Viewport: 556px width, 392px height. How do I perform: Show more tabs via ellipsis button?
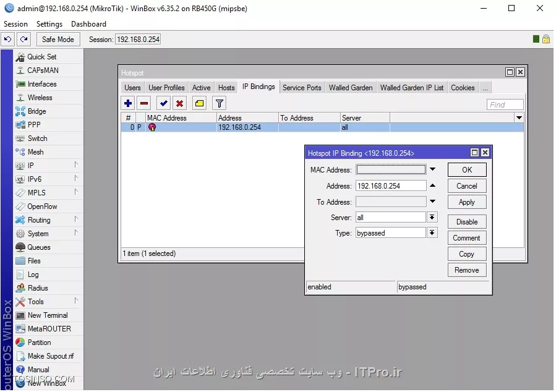[x=485, y=88]
